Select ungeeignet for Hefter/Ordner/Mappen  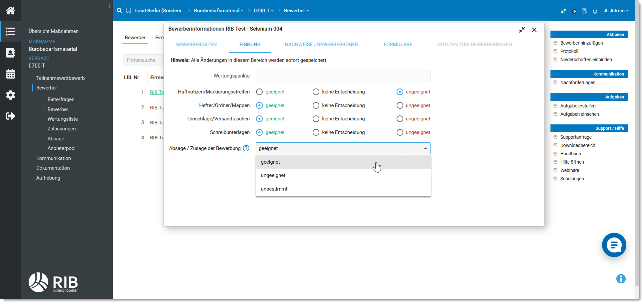click(400, 105)
